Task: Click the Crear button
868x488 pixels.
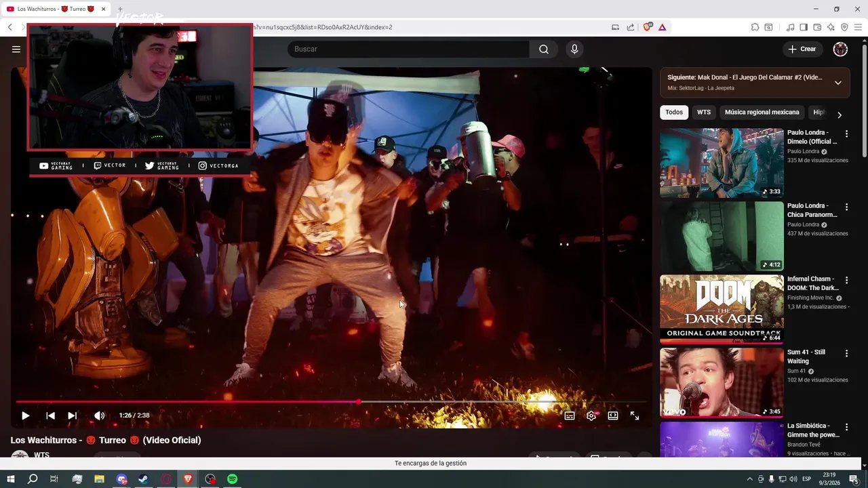Action: [802, 49]
